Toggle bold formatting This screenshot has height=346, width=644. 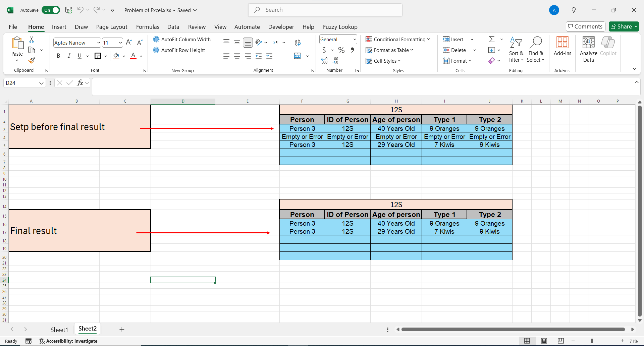58,56
